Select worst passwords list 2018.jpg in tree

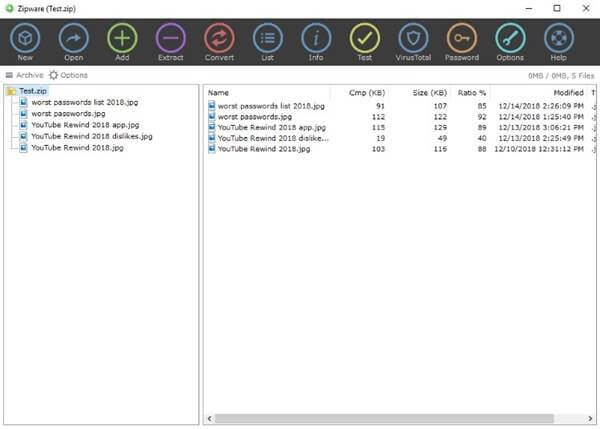85,102
